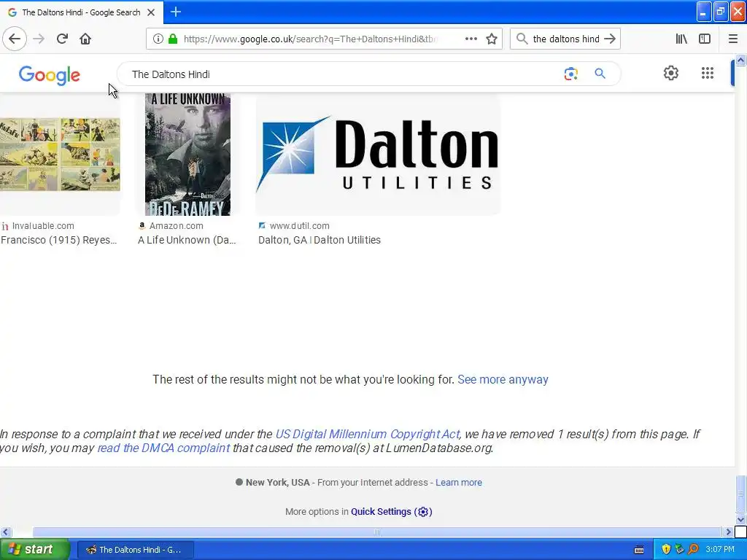
Task: Click 'read the DMCA complaint' link
Action: pos(163,448)
